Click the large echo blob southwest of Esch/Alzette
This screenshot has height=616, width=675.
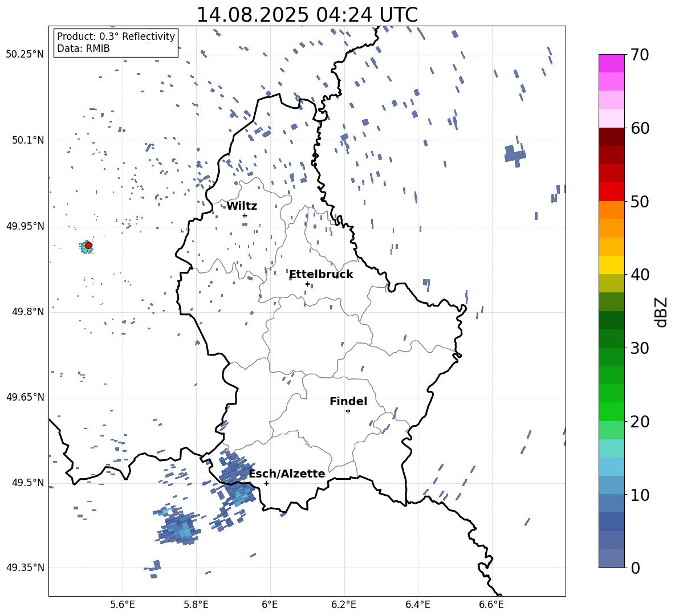tap(180, 527)
